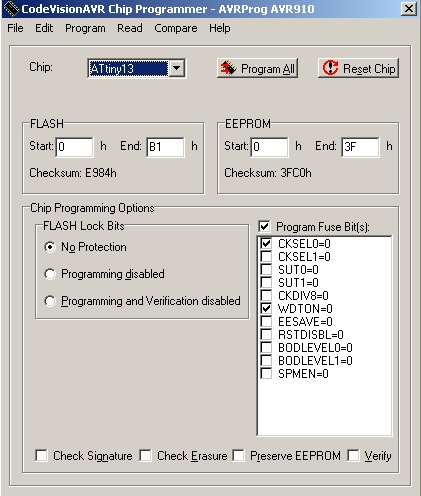Click the Program All chip icon
Viewport: 421px width, 496px height.
(228, 69)
